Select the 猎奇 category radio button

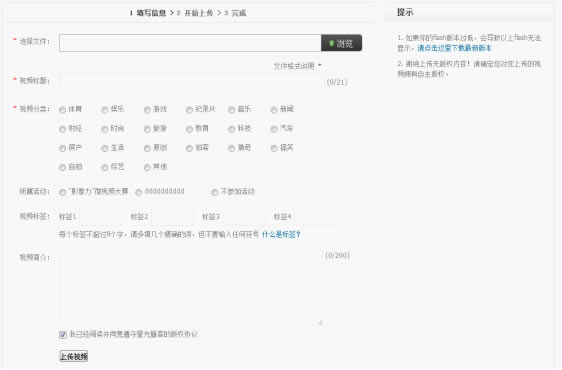(x=232, y=148)
